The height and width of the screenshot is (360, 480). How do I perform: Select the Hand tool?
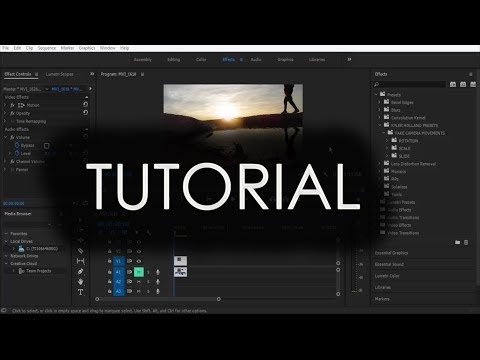80,282
